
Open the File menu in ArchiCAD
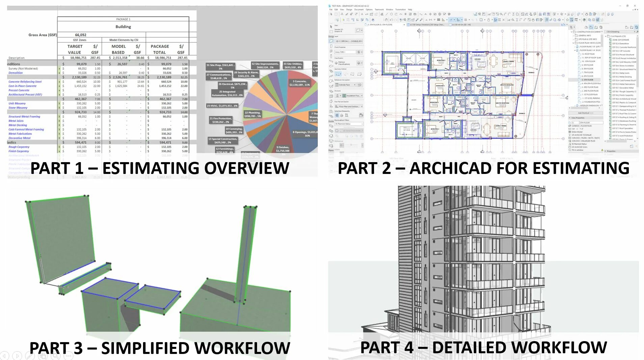331,9
